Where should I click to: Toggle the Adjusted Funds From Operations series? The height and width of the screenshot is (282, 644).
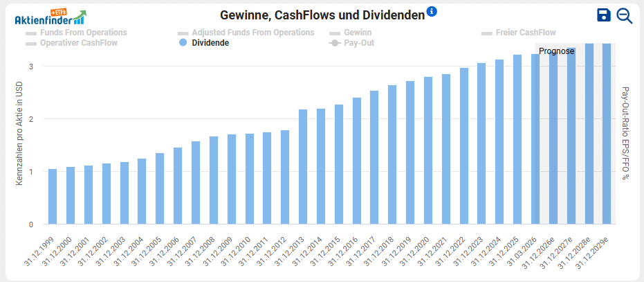coord(246,32)
